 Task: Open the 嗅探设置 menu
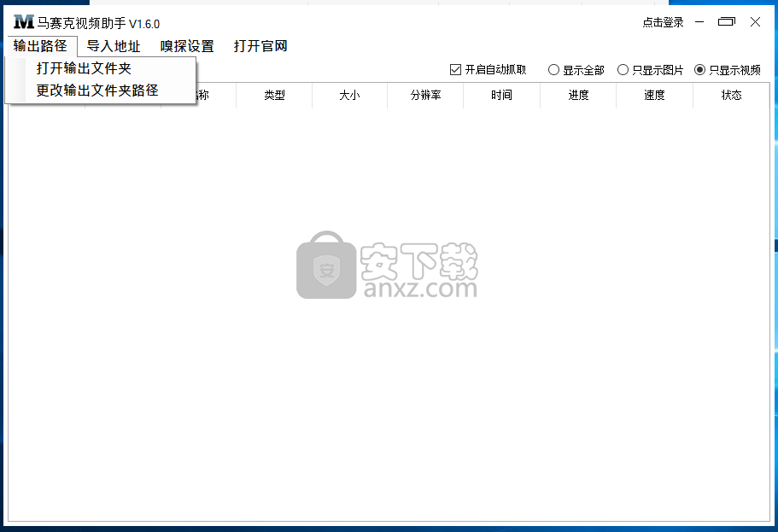click(187, 46)
